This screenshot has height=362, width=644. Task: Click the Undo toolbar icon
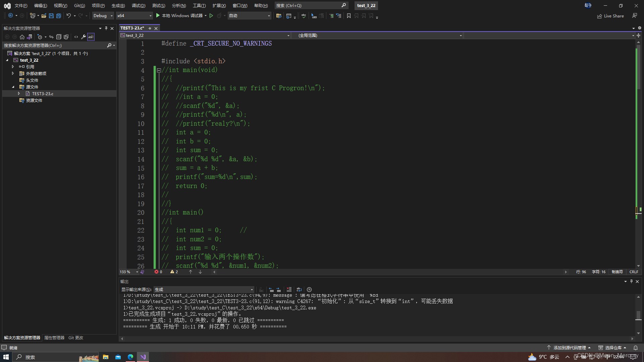pos(69,16)
